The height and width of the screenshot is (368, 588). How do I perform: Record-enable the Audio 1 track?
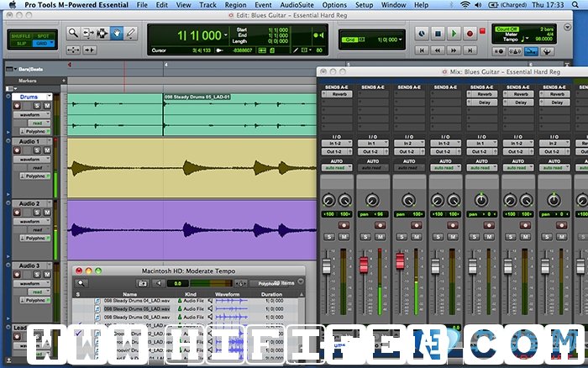17,150
